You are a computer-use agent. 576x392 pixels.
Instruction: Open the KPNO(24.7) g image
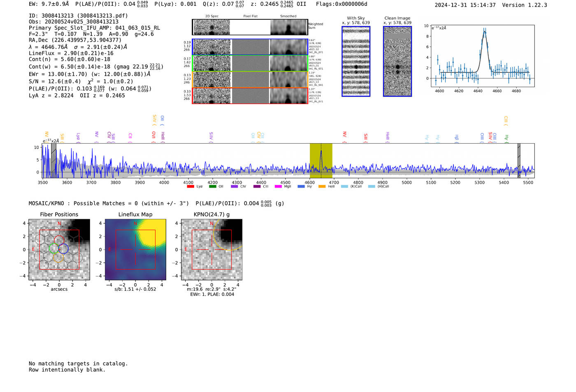211,250
